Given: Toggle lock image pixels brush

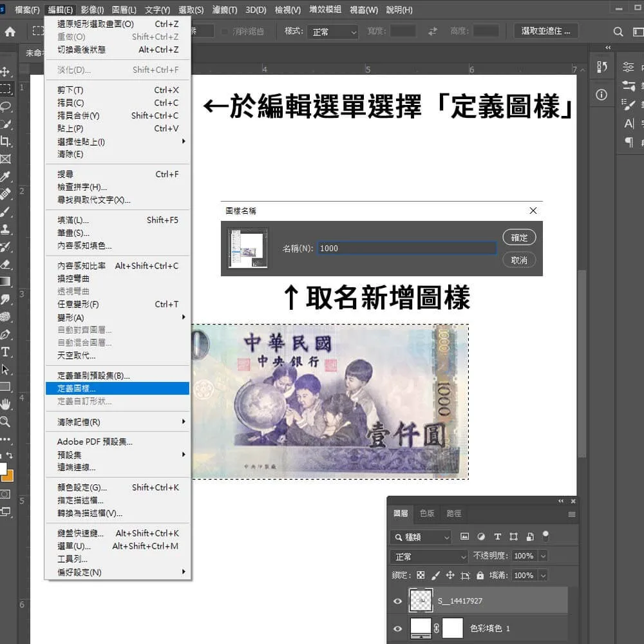Looking at the screenshot, I should 435,575.
